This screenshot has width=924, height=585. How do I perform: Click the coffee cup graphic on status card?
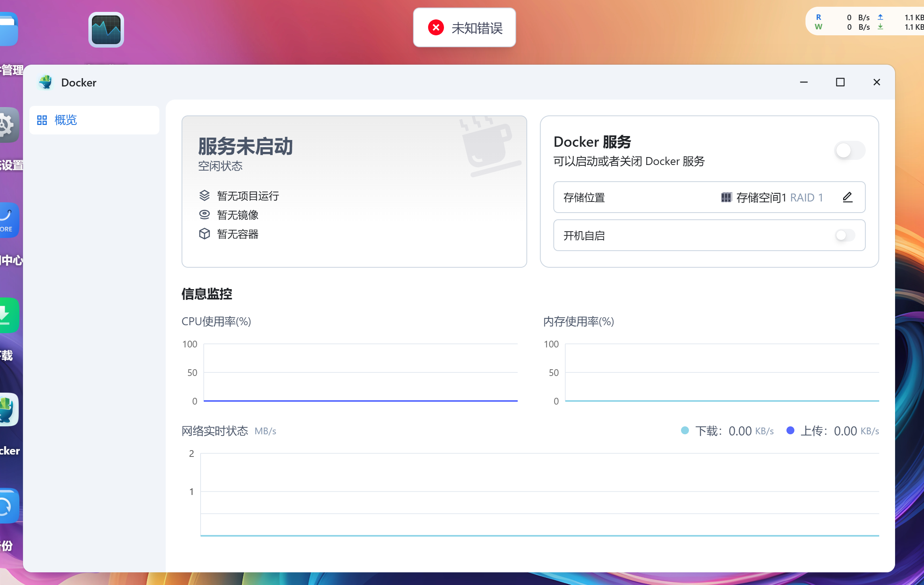(491, 146)
